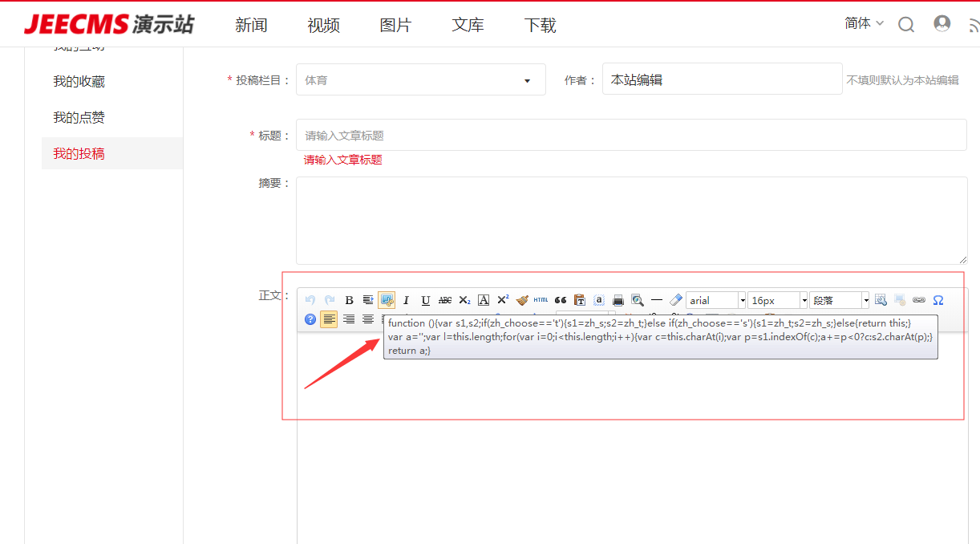Switch to HTML source mode
This screenshot has height=544, width=980.
541,300
